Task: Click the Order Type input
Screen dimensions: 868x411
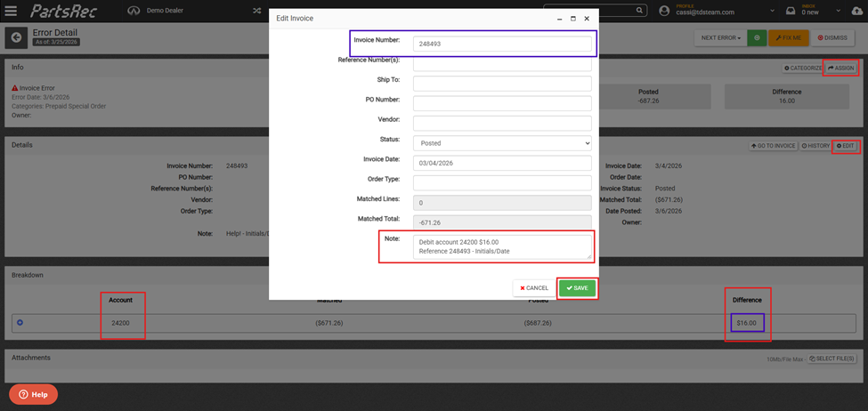Action: tap(502, 183)
